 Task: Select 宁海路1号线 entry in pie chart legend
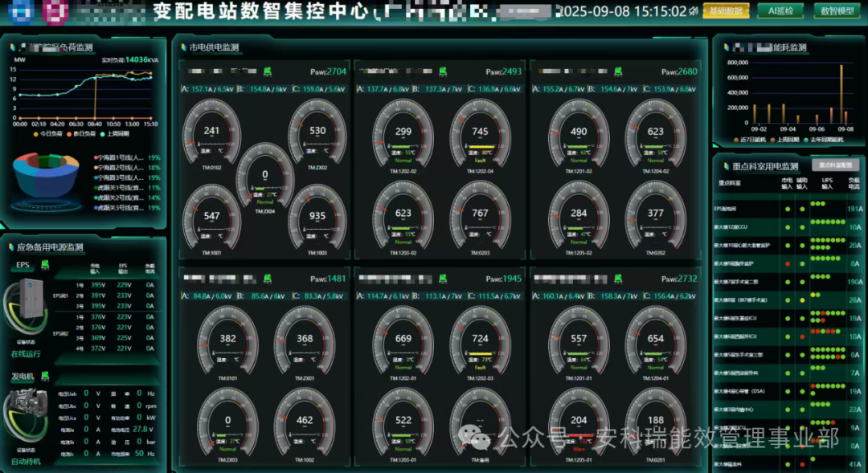tap(118, 157)
